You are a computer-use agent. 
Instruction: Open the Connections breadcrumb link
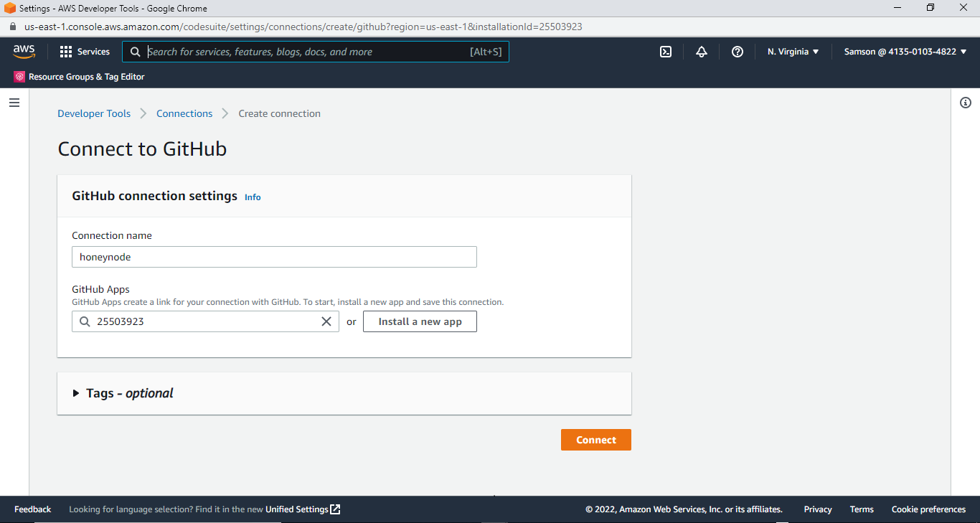pyautogui.click(x=184, y=113)
